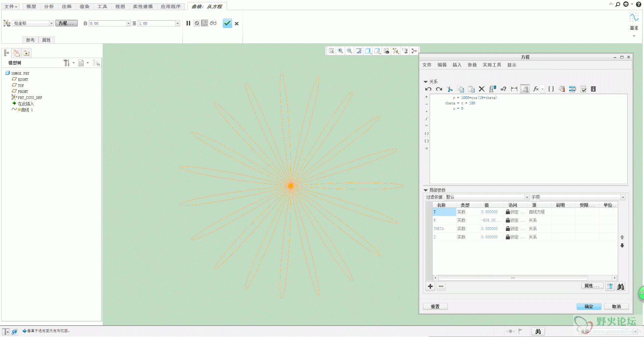This screenshot has width=644, height=337.
Task: Click the 重置 button
Action: pyautogui.click(x=435, y=307)
